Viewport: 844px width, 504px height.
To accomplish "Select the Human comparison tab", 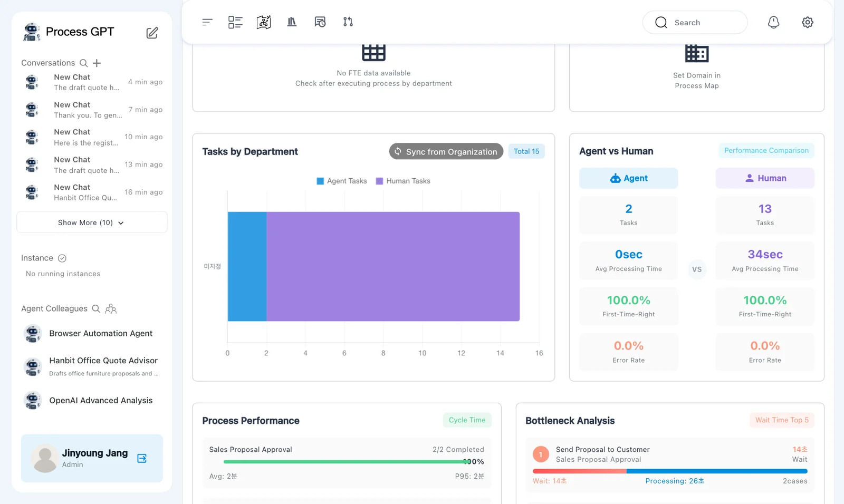I will [x=765, y=178].
